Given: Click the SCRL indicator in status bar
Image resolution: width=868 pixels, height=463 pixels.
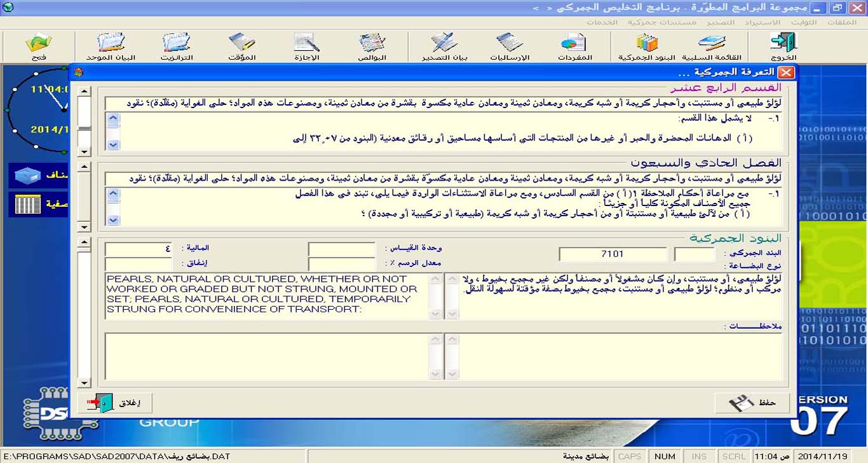Looking at the screenshot, I should [x=734, y=456].
